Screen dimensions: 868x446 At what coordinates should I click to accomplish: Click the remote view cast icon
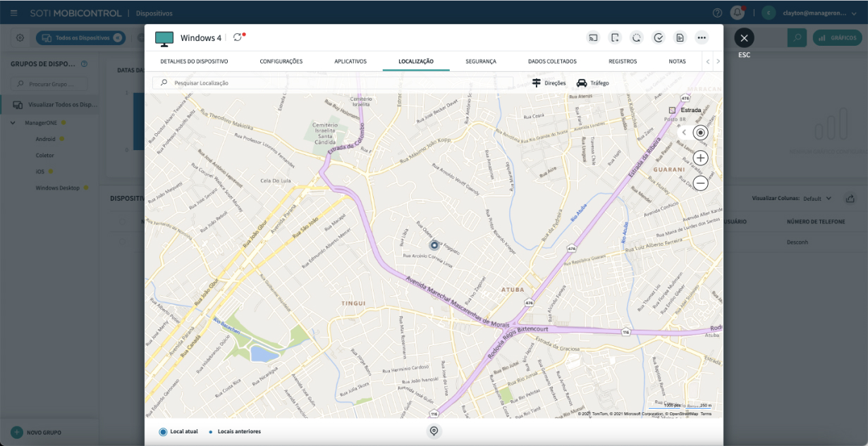click(594, 38)
